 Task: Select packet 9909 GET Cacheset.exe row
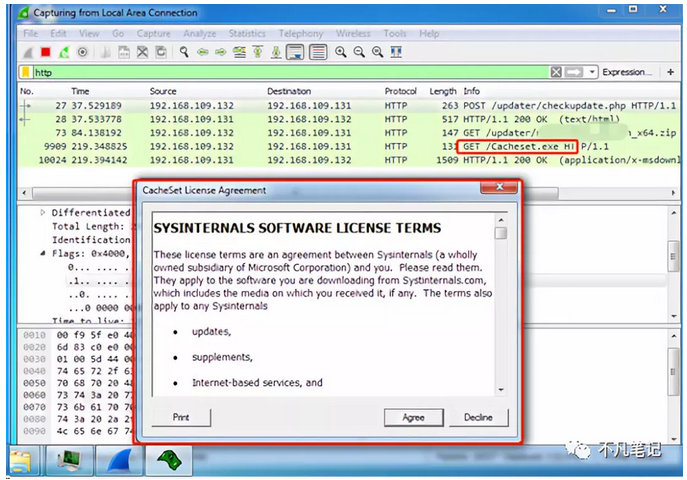(349, 146)
